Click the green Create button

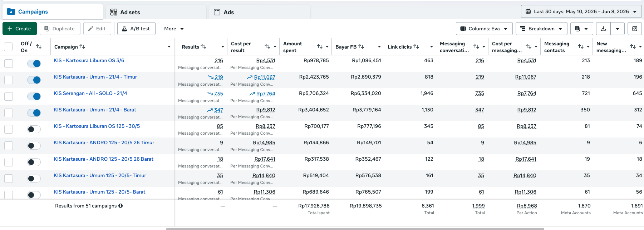19,29
